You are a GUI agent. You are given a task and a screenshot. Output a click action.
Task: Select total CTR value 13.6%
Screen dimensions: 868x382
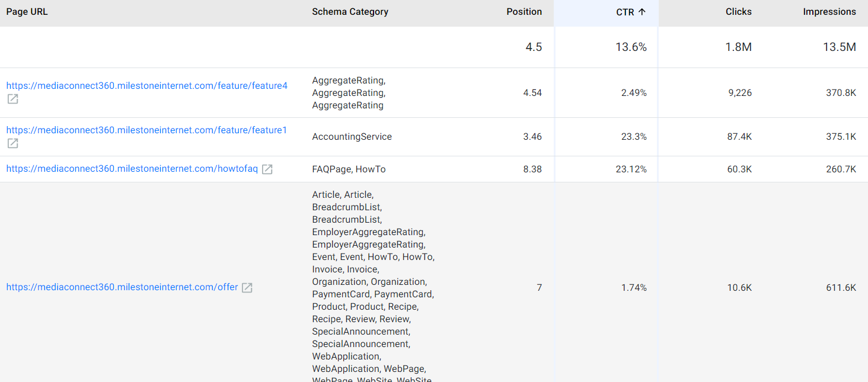[631, 47]
